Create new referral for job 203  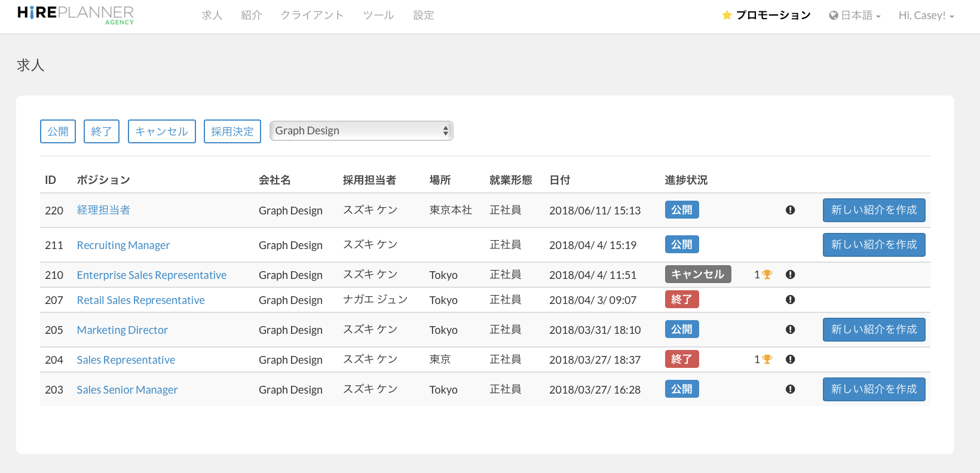874,389
